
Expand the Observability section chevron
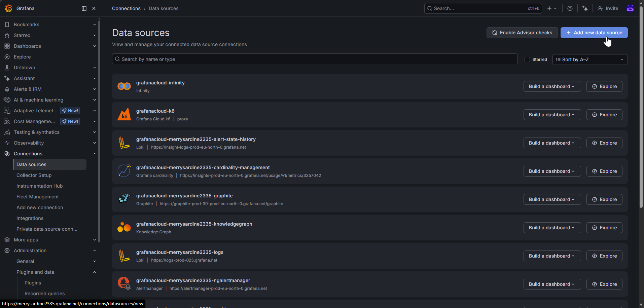(x=95, y=143)
